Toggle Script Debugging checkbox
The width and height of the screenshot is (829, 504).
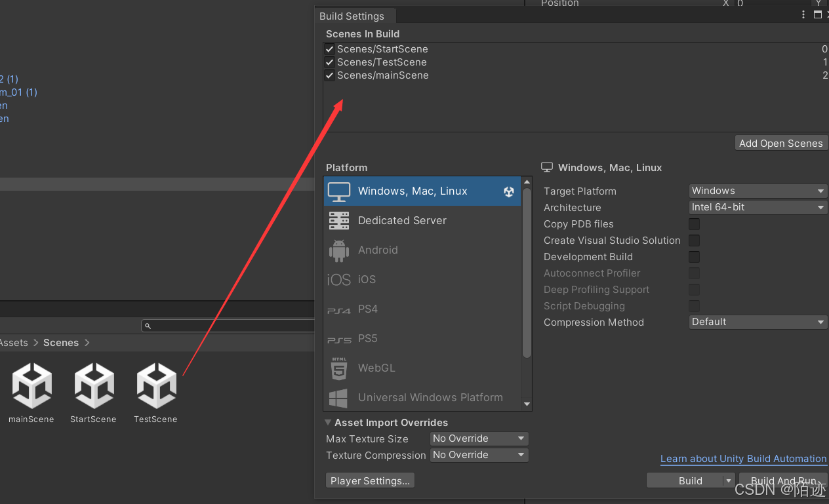[x=694, y=306]
